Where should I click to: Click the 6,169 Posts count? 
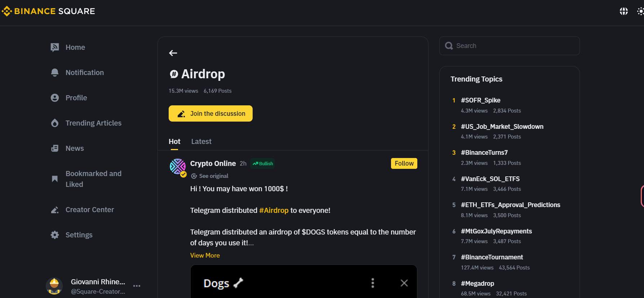click(x=218, y=91)
